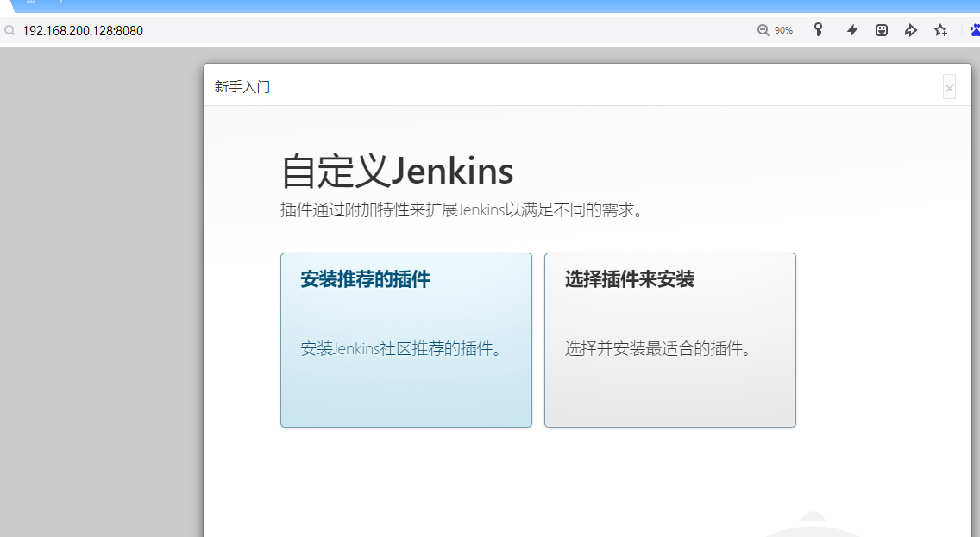
Task: Click the 安装Jenkins社区推荐的插件 description
Action: [x=402, y=348]
